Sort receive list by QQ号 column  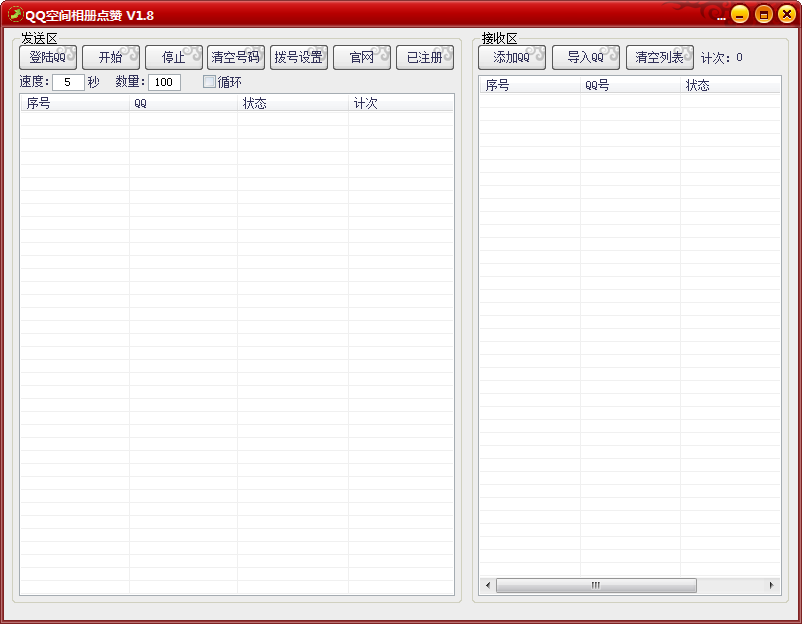tap(630, 85)
